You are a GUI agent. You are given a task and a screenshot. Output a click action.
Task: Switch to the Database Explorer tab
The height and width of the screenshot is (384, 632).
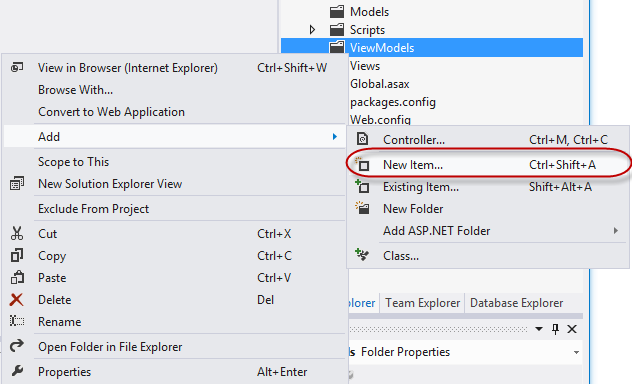coord(516,303)
